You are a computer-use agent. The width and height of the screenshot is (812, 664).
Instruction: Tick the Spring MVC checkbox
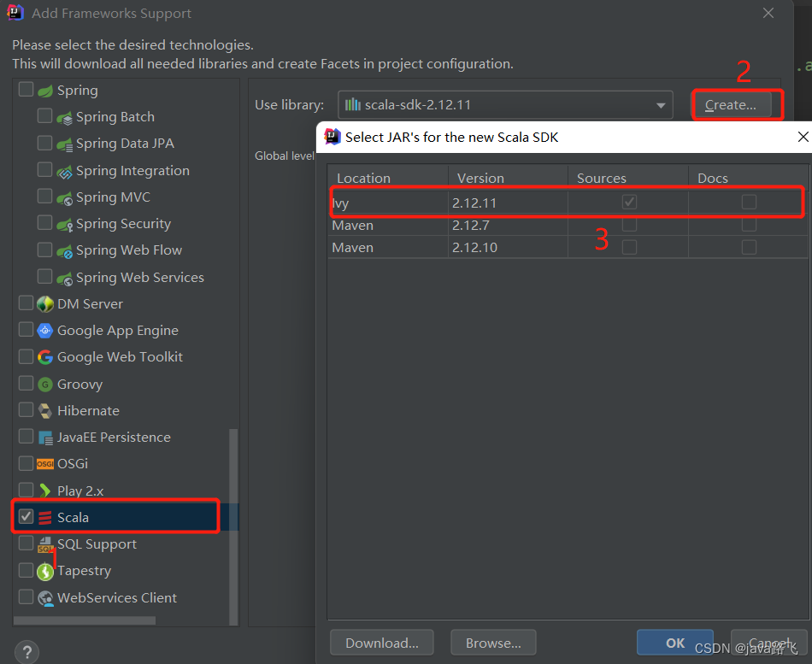tap(45, 196)
